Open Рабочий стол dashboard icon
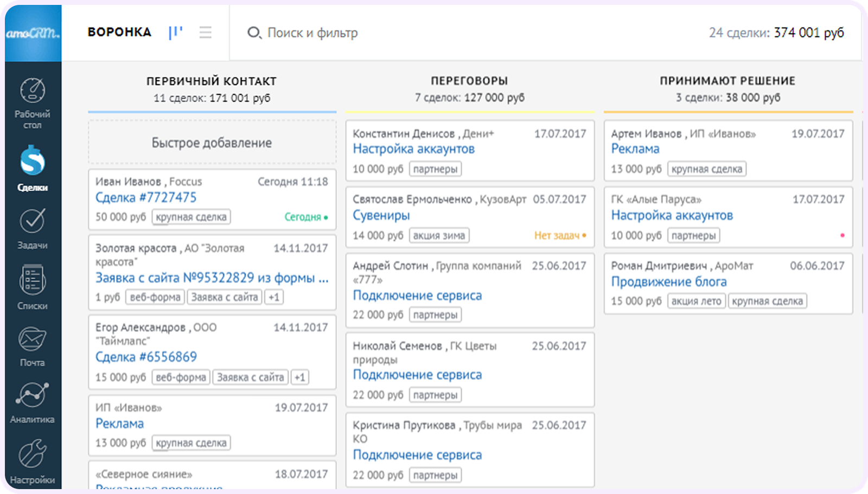The width and height of the screenshot is (868, 494). click(33, 90)
